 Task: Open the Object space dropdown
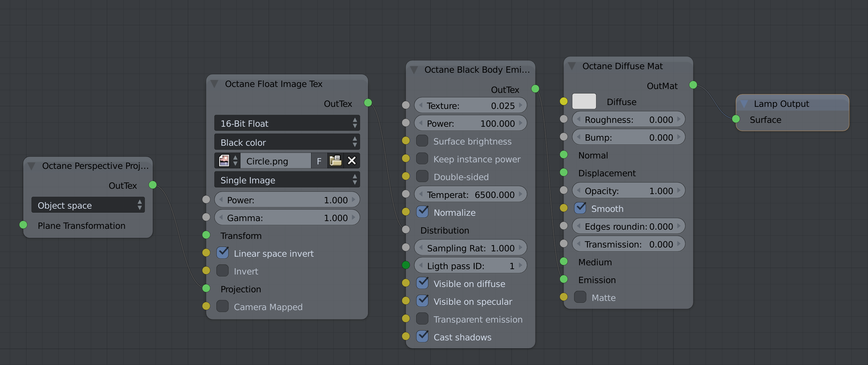[88, 205]
